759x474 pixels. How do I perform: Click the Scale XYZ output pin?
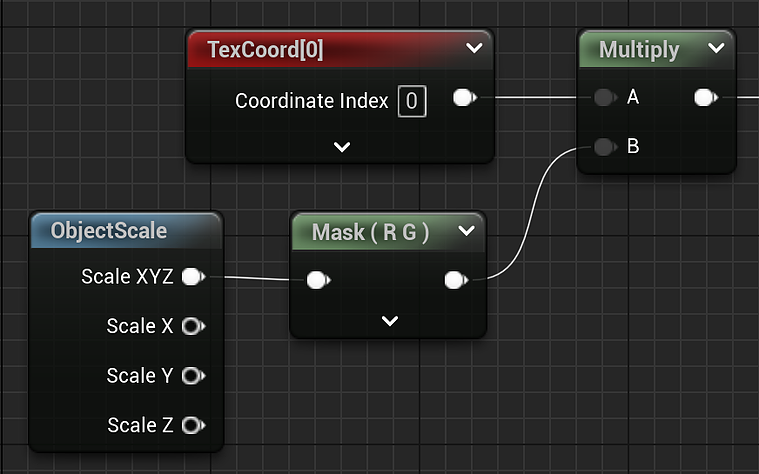click(194, 276)
